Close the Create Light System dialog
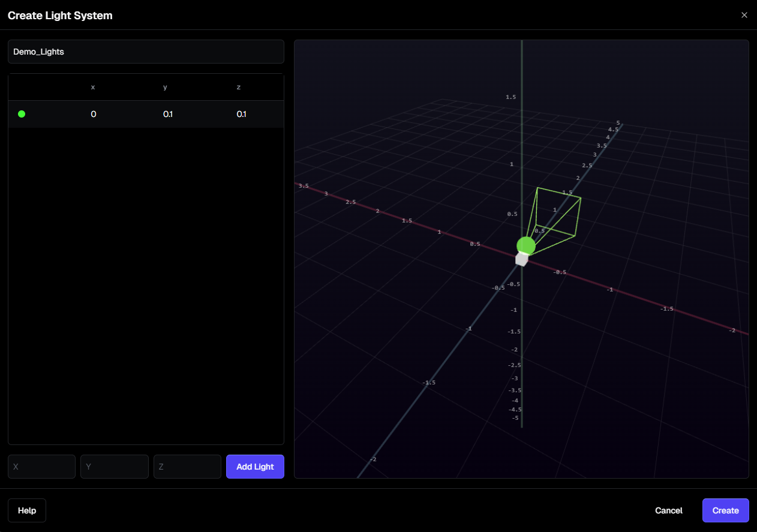The image size is (757, 532). (744, 15)
